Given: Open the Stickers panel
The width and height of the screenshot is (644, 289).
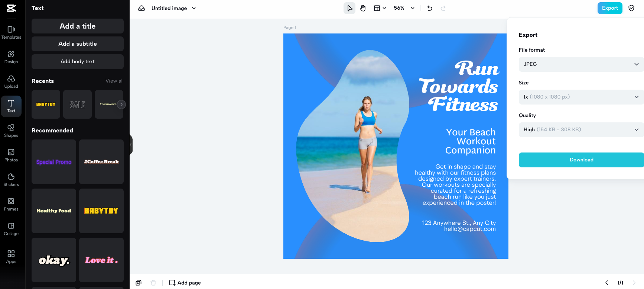Looking at the screenshot, I should 11,180.
